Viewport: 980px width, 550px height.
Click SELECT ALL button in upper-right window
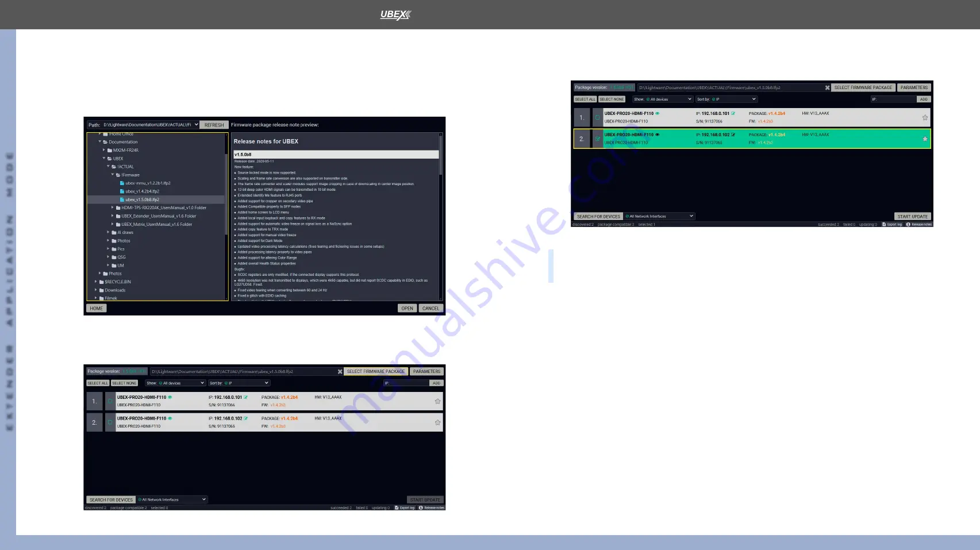click(x=585, y=99)
